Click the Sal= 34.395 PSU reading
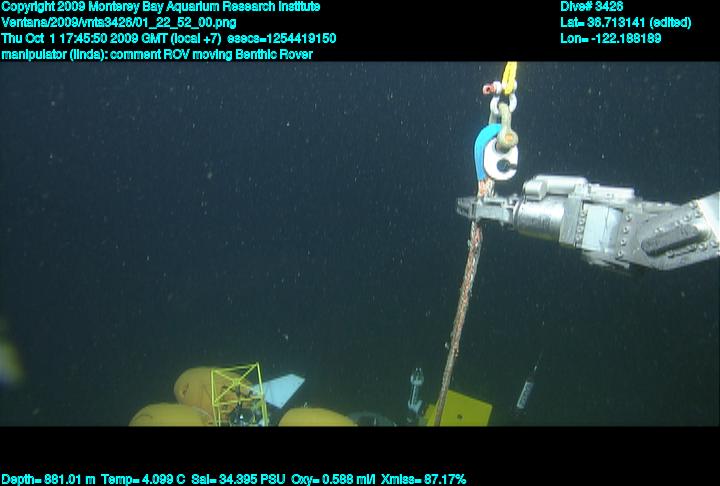 click(238, 480)
